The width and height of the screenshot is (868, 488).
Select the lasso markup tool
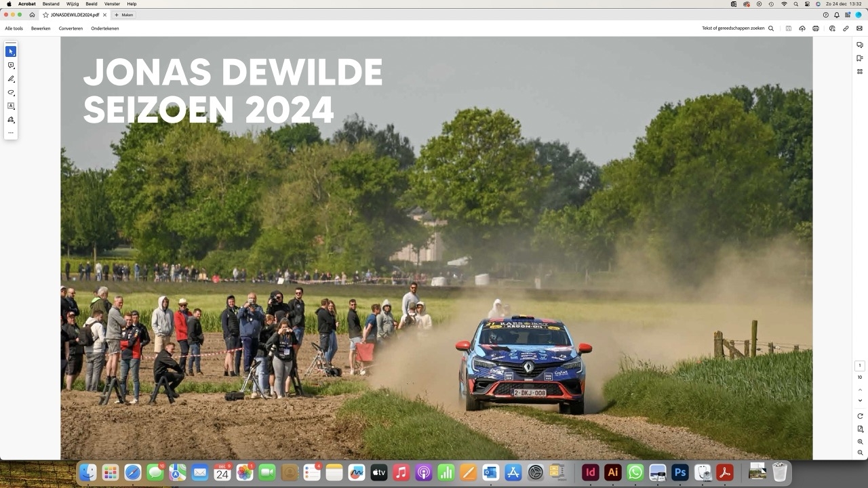pyautogui.click(x=11, y=92)
